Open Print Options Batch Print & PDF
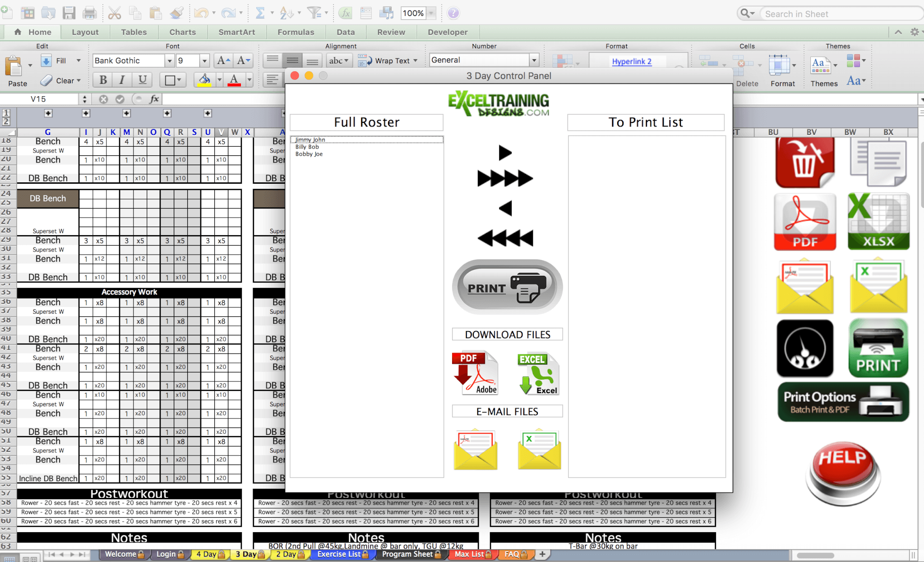This screenshot has height=562, width=924. click(843, 402)
